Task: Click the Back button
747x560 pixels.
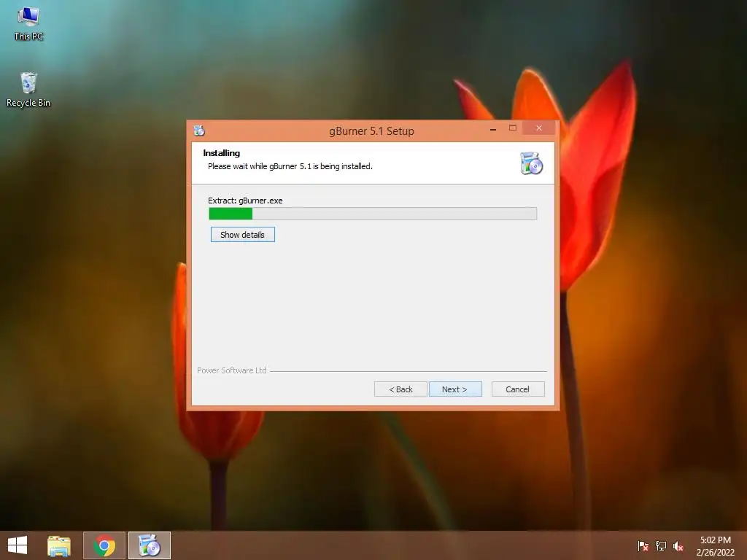Action: click(x=400, y=389)
